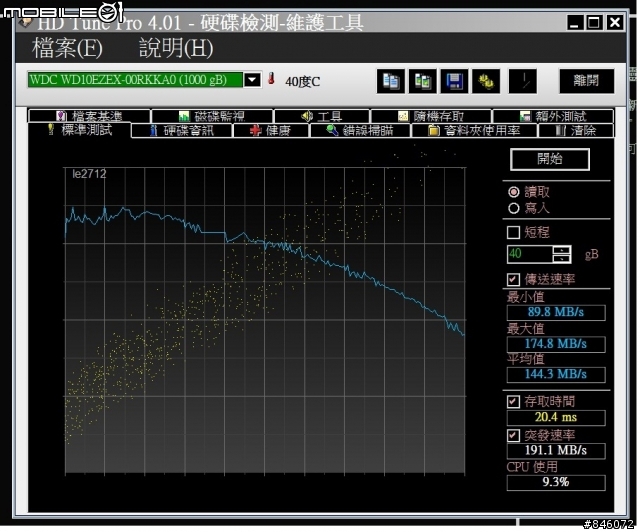640x532 pixels.
Task: Switch to the 檔案基準 tab
Action: pos(89,116)
